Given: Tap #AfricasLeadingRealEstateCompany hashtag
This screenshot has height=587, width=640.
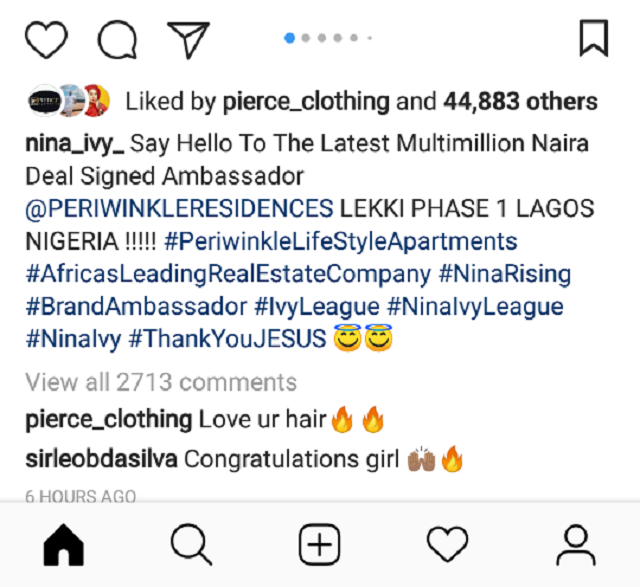Looking at the screenshot, I should (x=227, y=274).
